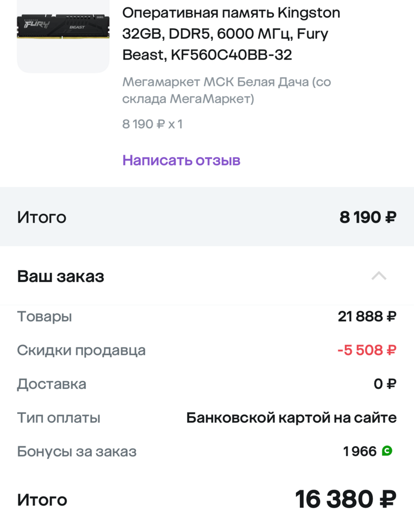
Task: Click the Доставка row label
Action: [52, 384]
